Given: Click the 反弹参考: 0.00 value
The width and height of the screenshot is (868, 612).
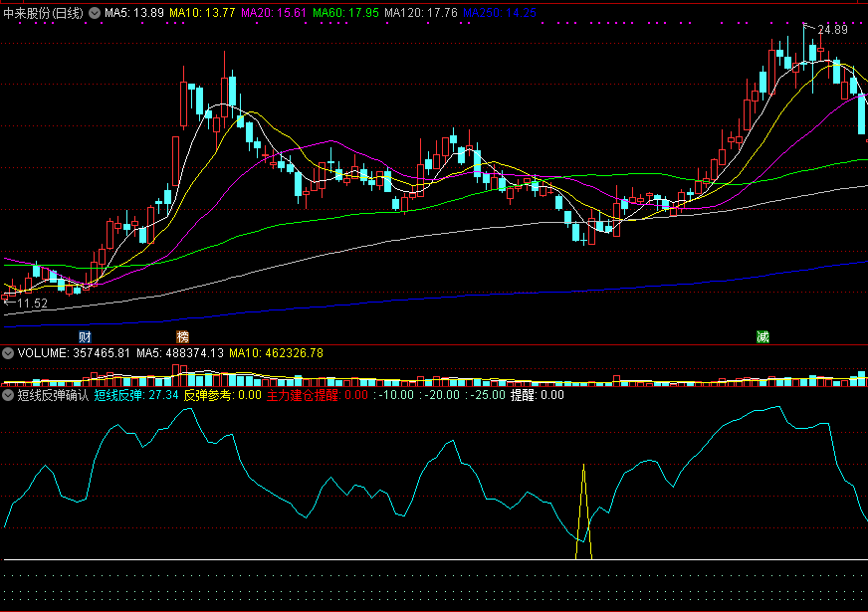Looking at the screenshot, I should click(223, 395).
